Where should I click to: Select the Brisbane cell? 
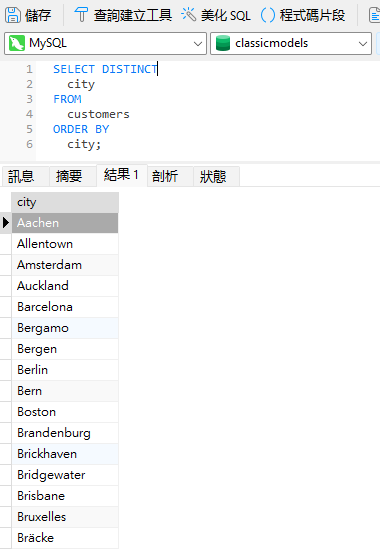(65, 496)
